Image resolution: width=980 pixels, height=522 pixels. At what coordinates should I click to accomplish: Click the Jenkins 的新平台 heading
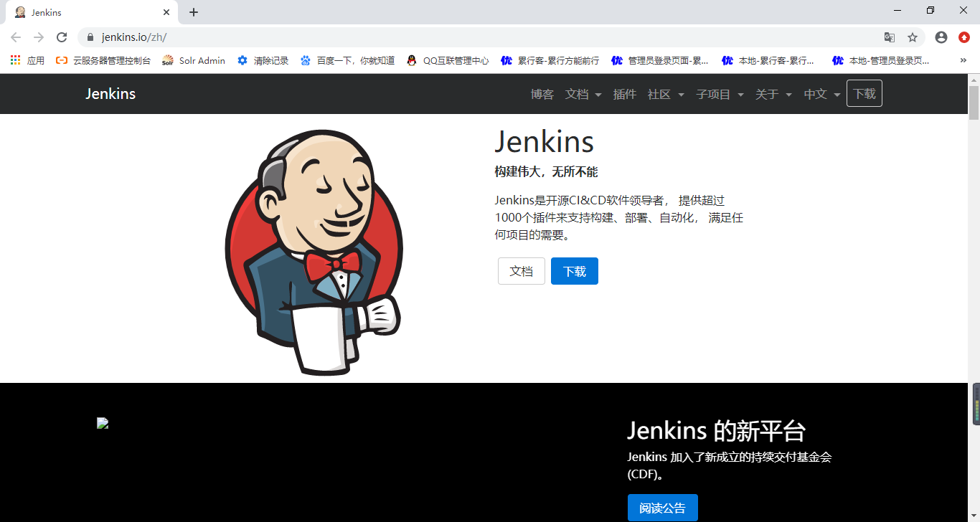pyautogui.click(x=716, y=430)
